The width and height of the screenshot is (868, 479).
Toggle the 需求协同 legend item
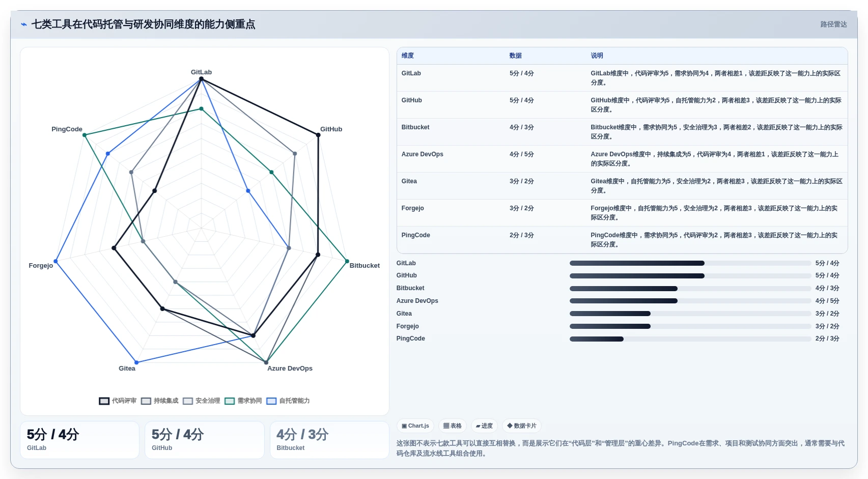(x=243, y=401)
